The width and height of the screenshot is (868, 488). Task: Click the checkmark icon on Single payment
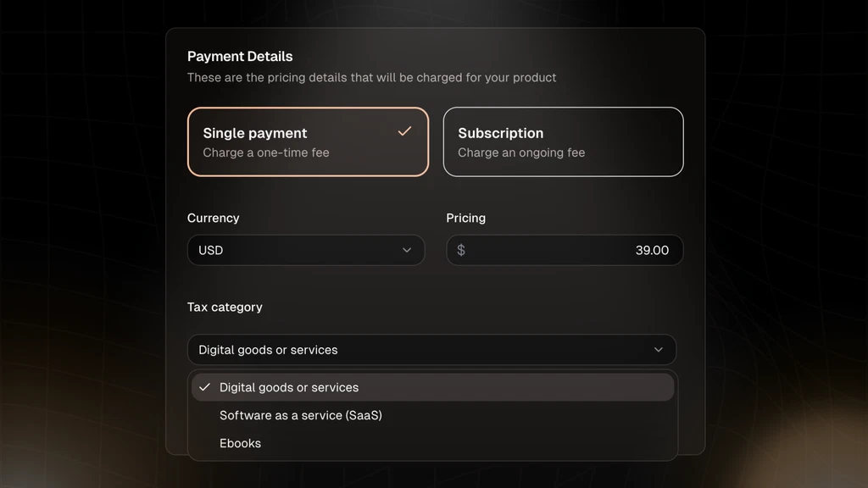405,131
